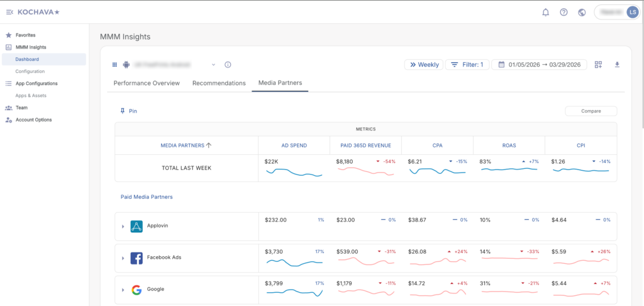Expand the Facebook Ads partner row
The height and width of the screenshot is (306, 644).
[123, 258]
